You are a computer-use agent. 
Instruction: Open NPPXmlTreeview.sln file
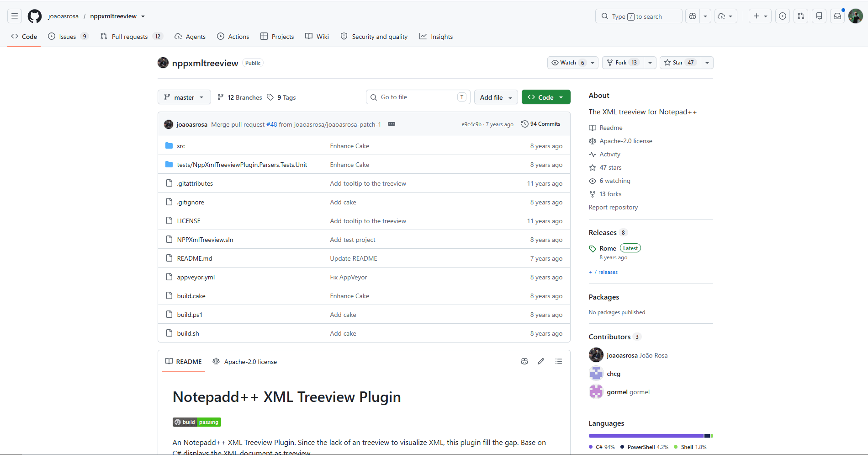[205, 240]
